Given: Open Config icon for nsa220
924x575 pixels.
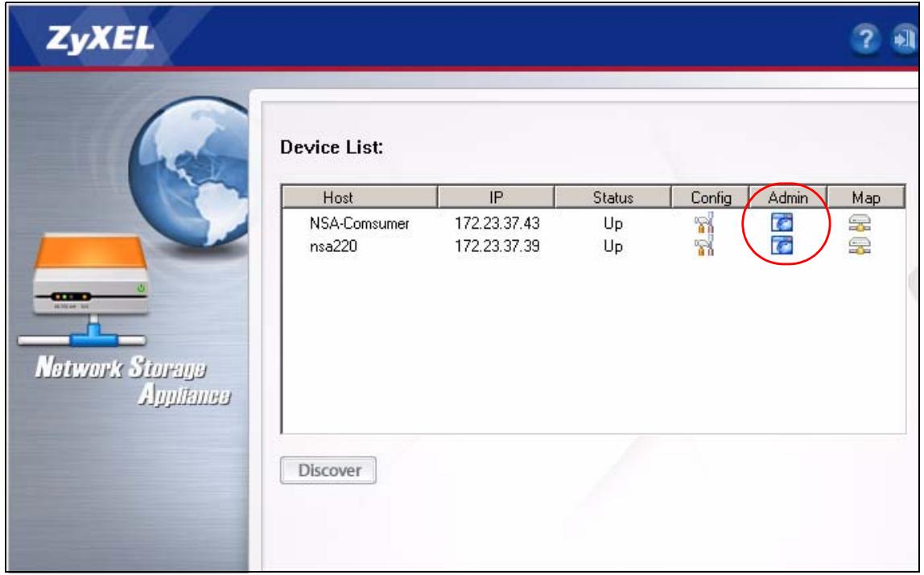Looking at the screenshot, I should pyautogui.click(x=704, y=246).
